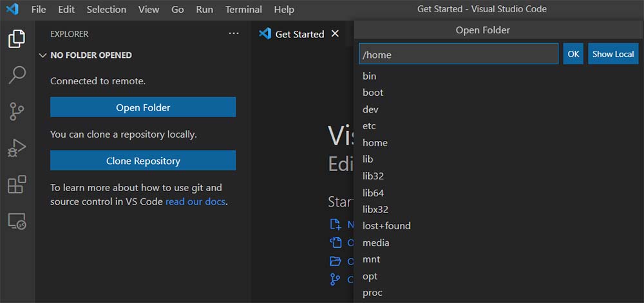Click the New File icon on Get Started
This screenshot has height=303, width=644.
coord(336,225)
